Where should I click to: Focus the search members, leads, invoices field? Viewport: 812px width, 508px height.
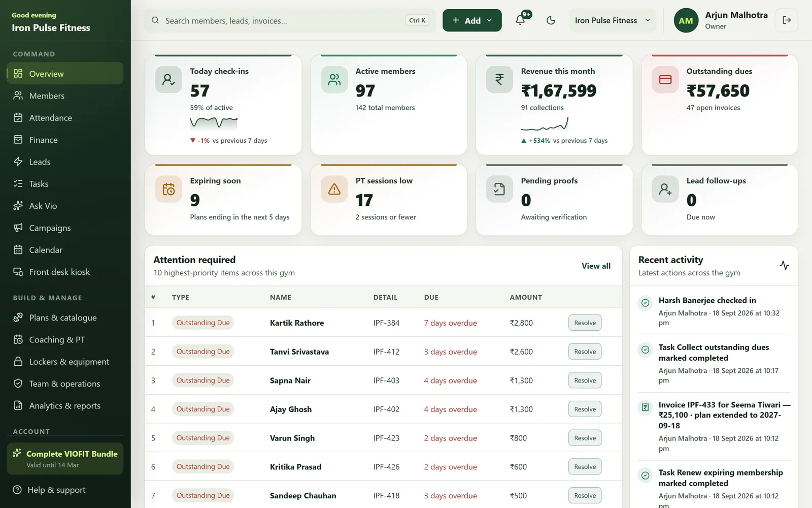tap(290, 20)
